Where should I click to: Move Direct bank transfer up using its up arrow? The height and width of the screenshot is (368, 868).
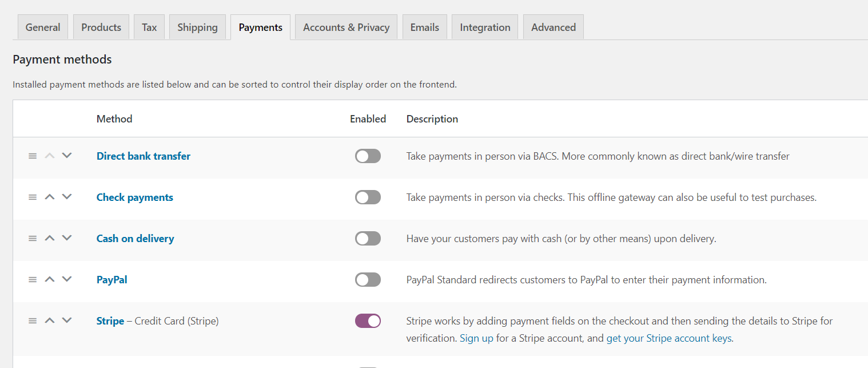(x=50, y=155)
